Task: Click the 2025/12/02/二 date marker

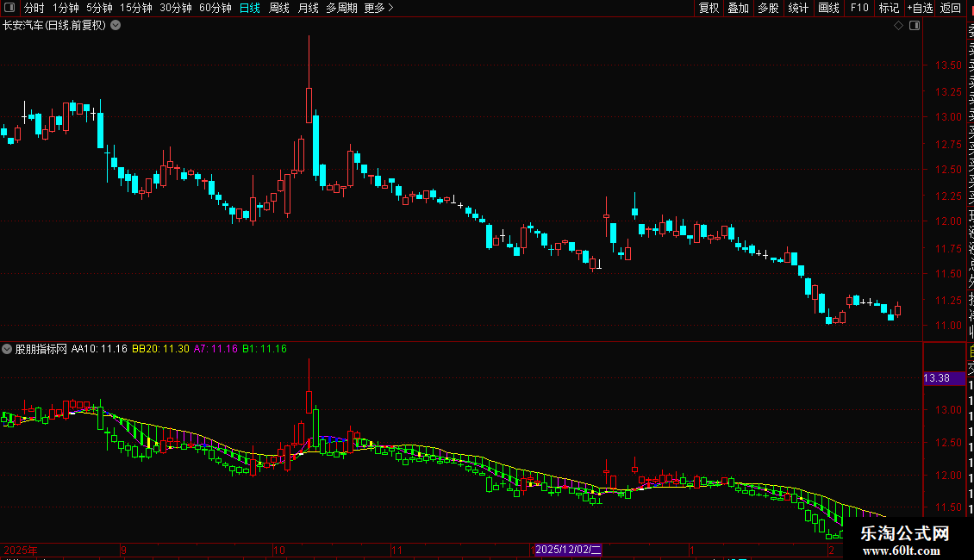Action: [568, 550]
